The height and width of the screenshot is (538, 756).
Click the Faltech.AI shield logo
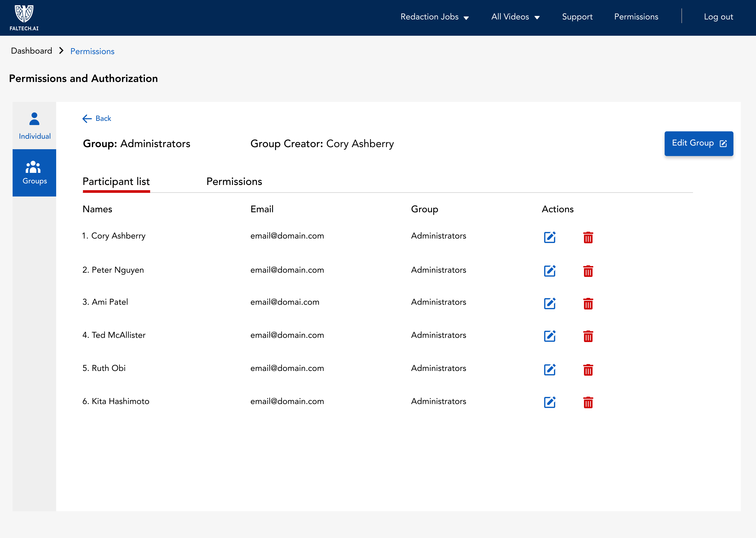tap(24, 18)
